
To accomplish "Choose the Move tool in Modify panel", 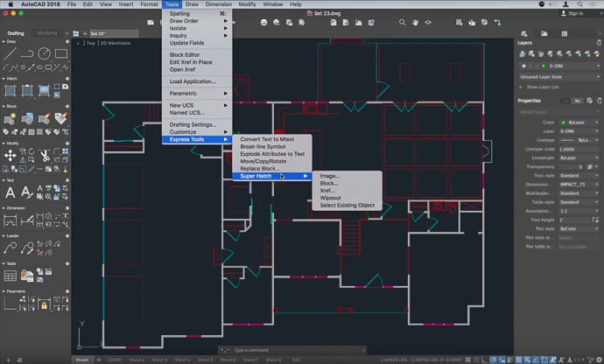I will pyautogui.click(x=10, y=156).
